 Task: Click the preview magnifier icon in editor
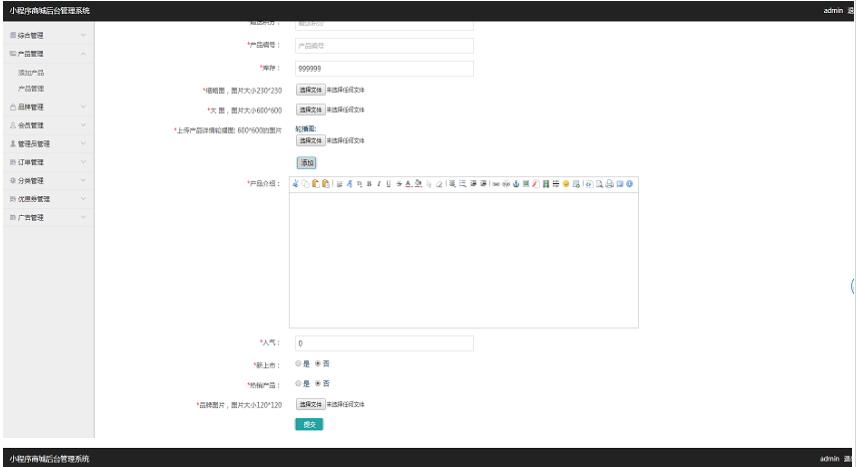pyautogui.click(x=599, y=184)
